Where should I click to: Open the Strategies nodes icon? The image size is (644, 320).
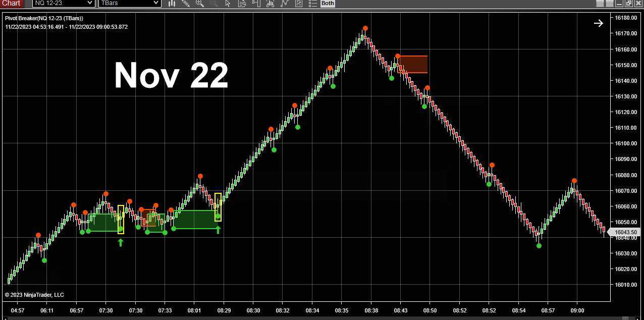[284, 4]
